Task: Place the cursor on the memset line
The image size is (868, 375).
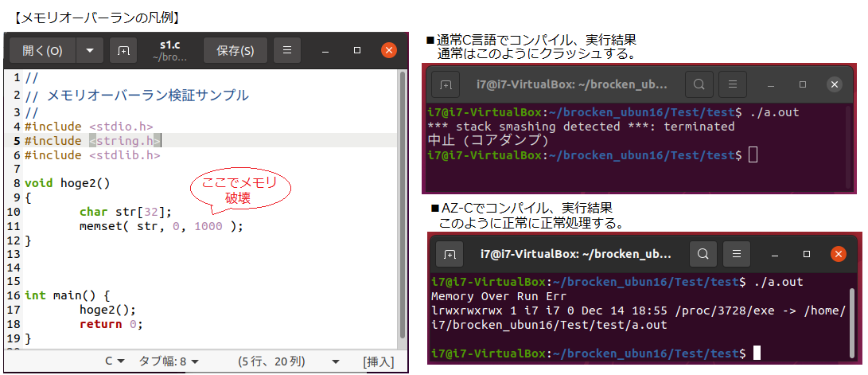Action: (x=159, y=226)
